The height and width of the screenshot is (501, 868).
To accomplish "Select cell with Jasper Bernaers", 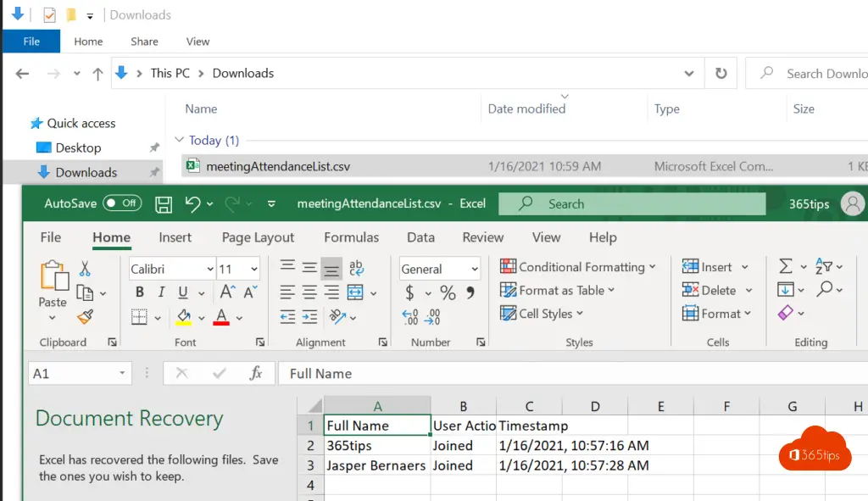I will [377, 465].
